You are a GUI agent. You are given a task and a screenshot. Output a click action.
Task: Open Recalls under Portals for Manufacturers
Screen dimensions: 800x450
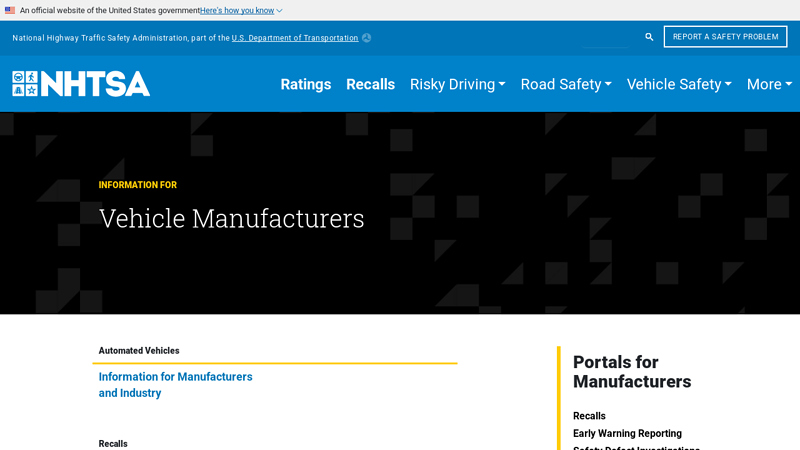[x=589, y=416]
